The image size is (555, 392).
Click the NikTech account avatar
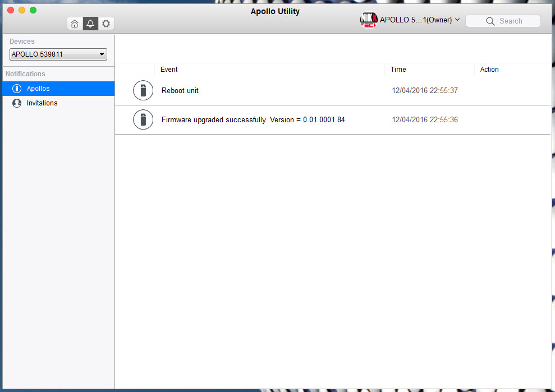click(369, 20)
